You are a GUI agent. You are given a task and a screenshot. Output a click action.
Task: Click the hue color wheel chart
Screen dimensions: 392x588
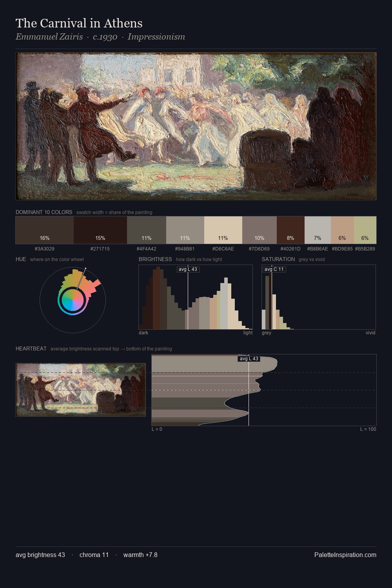(73, 300)
